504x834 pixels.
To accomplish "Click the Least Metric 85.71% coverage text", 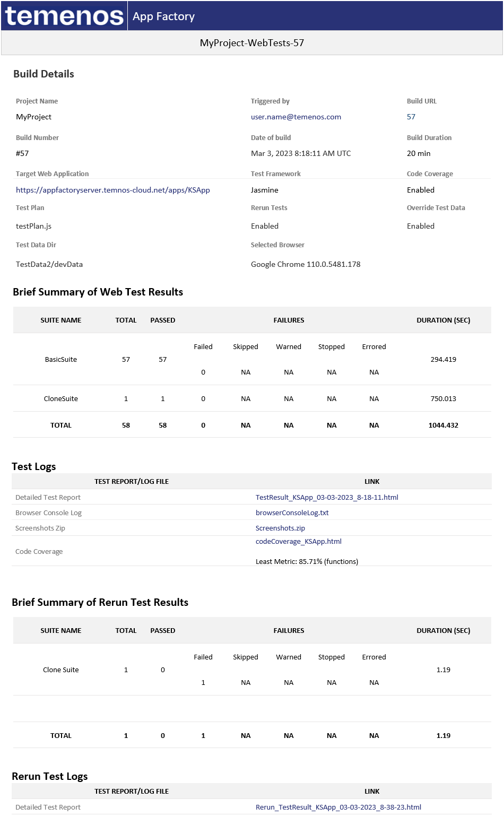I will click(x=307, y=562).
